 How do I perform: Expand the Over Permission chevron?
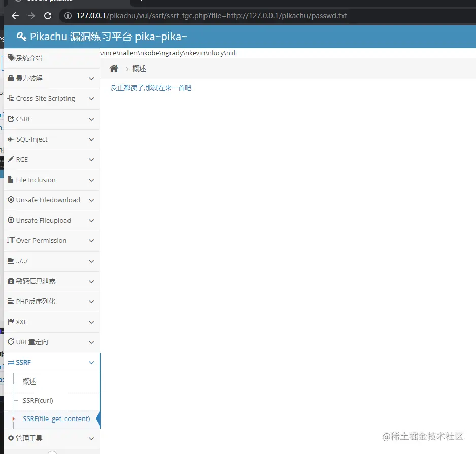[x=91, y=241]
